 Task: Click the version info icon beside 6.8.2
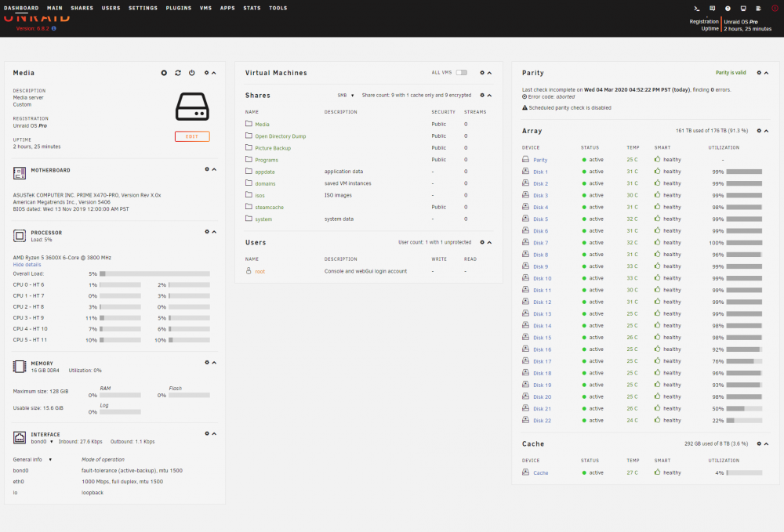[54, 28]
